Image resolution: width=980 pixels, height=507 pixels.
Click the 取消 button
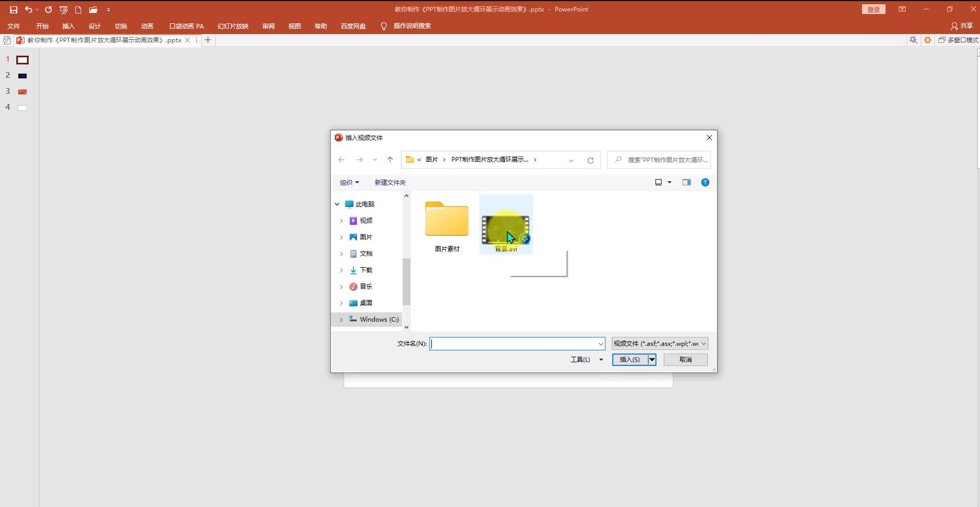tap(685, 360)
